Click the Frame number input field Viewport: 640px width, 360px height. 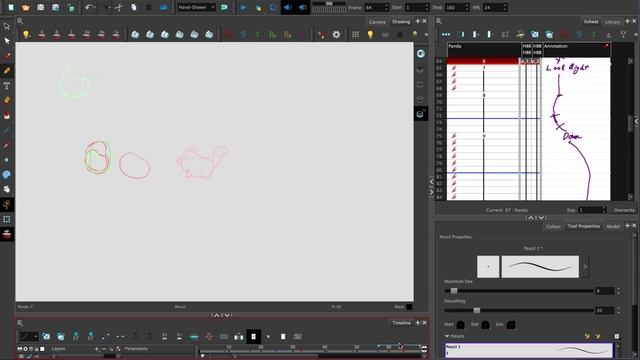[373, 7]
